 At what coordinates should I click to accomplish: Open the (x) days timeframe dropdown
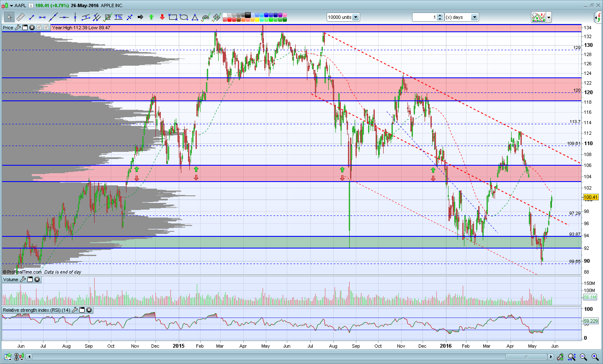pos(474,17)
